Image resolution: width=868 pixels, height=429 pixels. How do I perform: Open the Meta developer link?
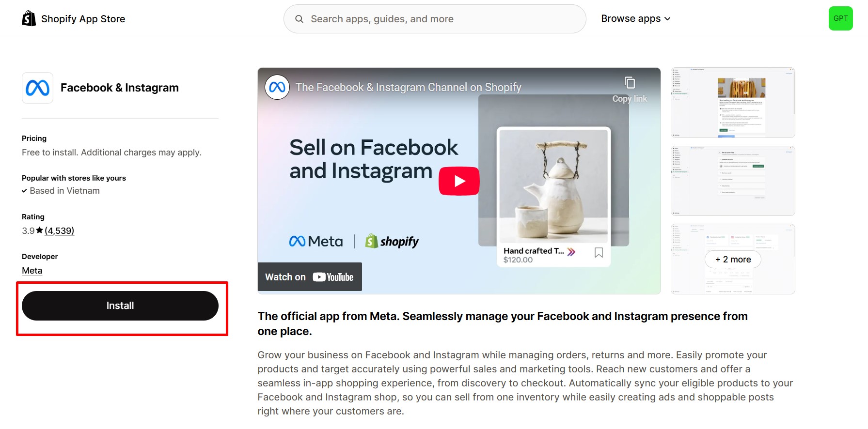point(32,271)
